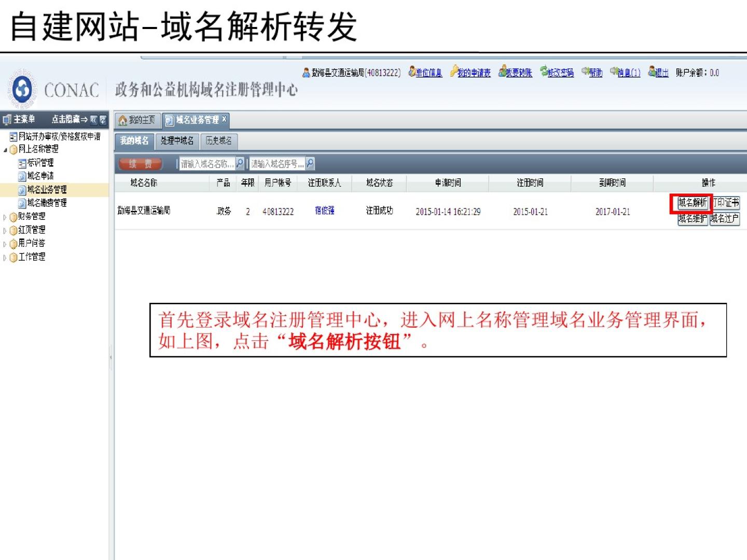Click the 修改密码 green arrows icon
The height and width of the screenshot is (560, 747).
(544, 72)
